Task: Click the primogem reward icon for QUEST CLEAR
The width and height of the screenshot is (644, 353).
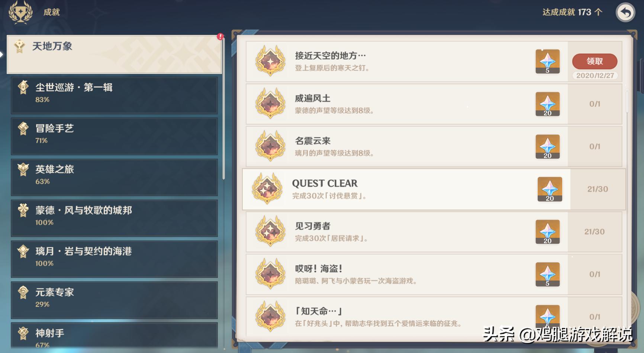Action: 550,189
